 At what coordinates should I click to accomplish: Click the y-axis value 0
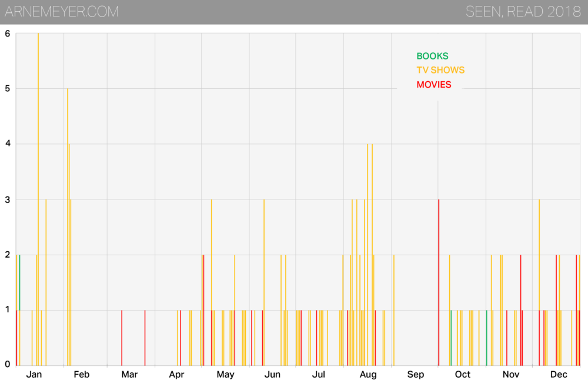coord(8,364)
